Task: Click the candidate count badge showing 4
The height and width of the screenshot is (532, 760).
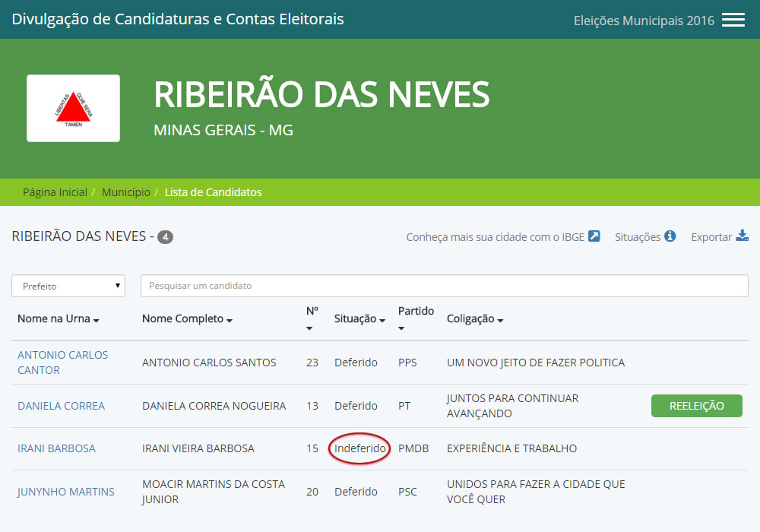Action: pos(165,237)
